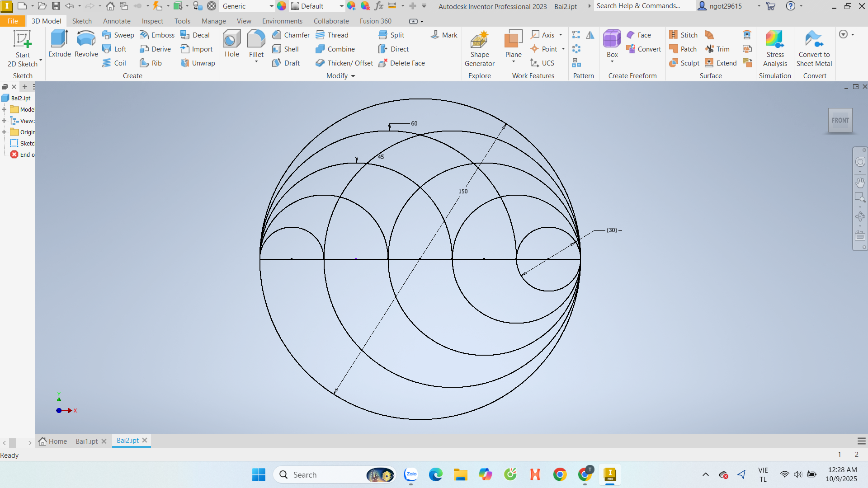Select the Pan hand navigation tool
The image size is (868, 488).
860,183
